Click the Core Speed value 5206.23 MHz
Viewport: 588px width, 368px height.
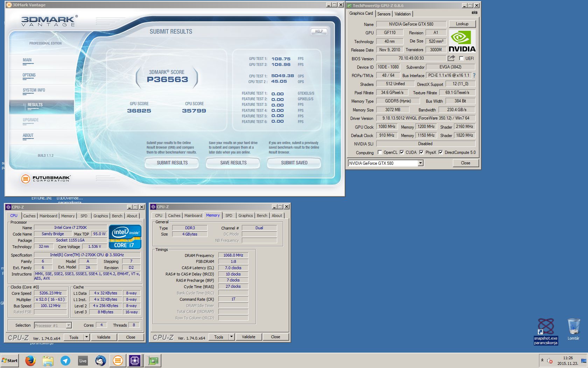pos(50,293)
